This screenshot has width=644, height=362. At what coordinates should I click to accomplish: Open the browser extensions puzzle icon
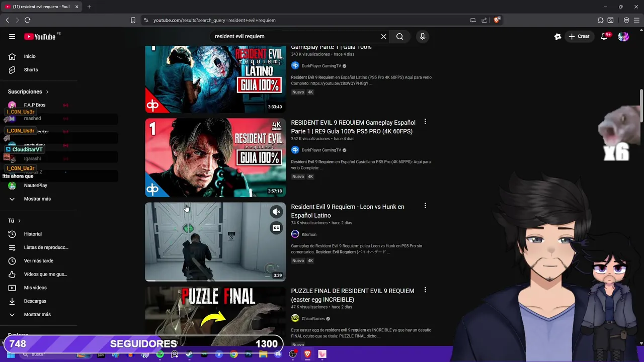tap(600, 20)
